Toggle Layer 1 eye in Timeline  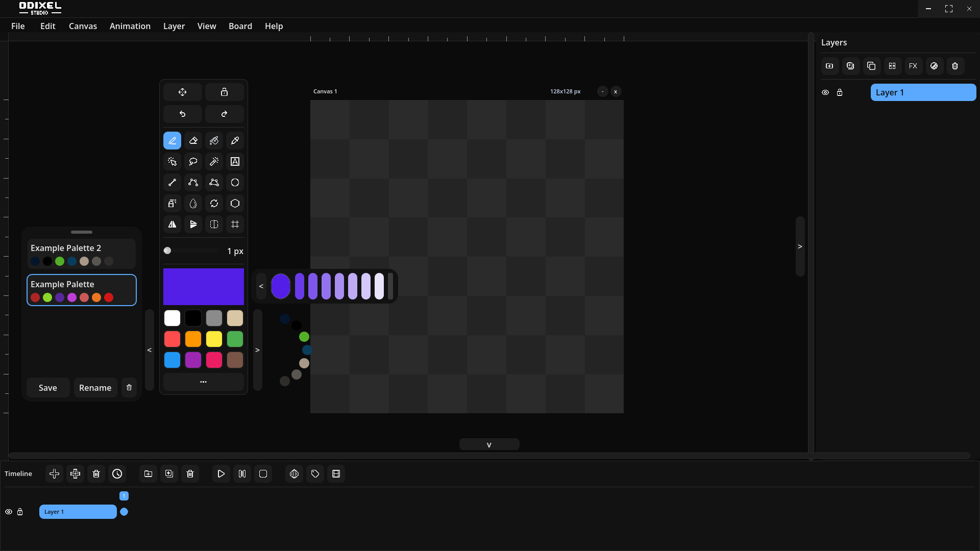[x=9, y=512]
